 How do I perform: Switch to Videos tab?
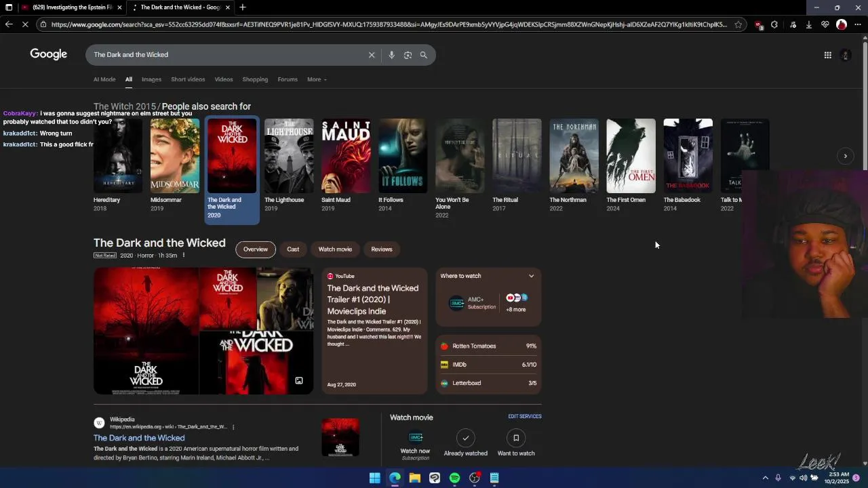[224, 79]
